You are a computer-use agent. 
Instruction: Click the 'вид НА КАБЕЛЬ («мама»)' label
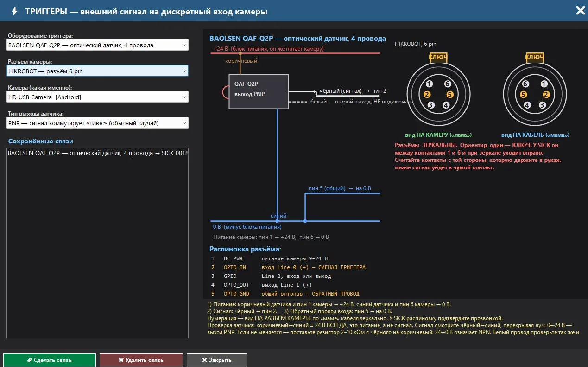(535, 135)
